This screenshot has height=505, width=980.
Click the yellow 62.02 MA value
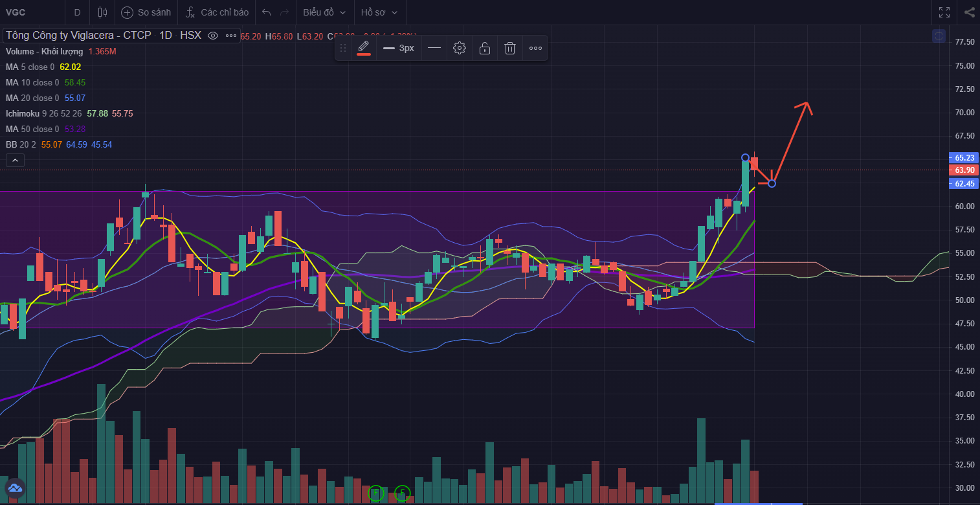(70, 67)
